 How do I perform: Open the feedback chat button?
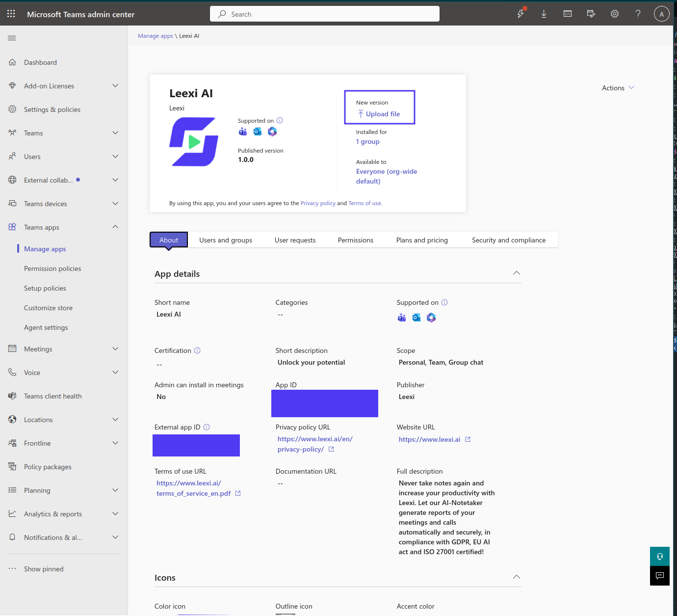(660, 576)
